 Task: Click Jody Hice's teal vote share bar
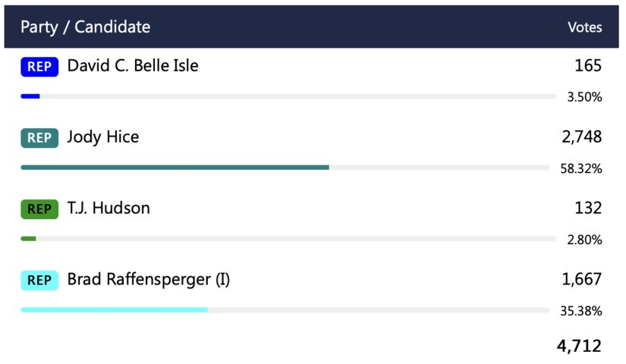point(175,167)
